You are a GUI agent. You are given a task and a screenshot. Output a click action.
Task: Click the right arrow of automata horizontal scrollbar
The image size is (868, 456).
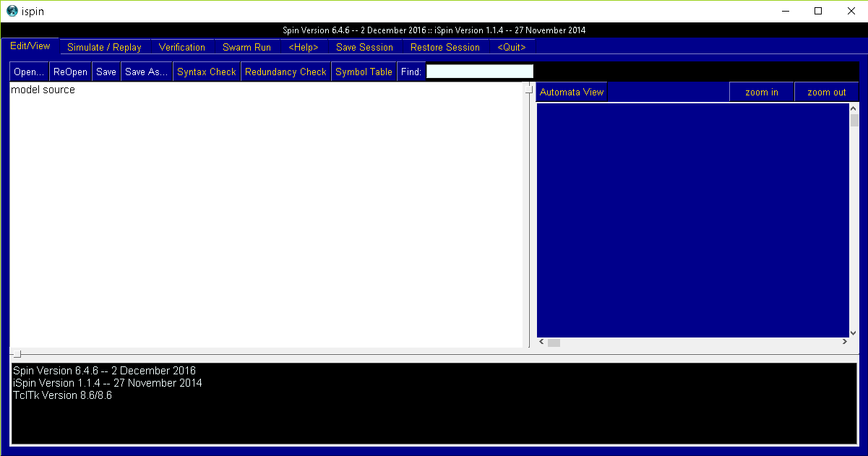(x=844, y=343)
